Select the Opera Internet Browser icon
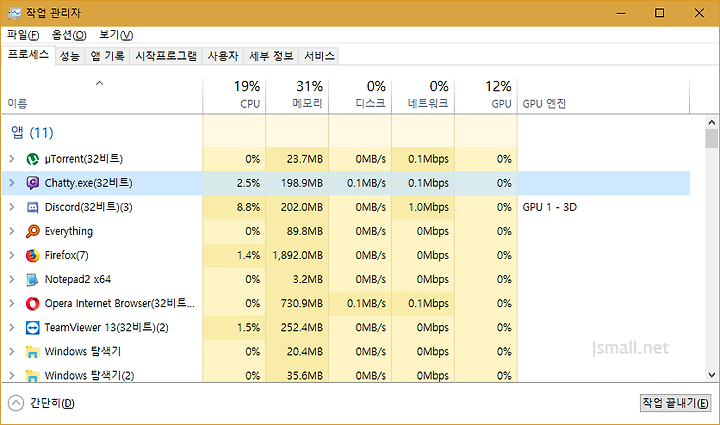This screenshot has width=720, height=425. (32, 303)
